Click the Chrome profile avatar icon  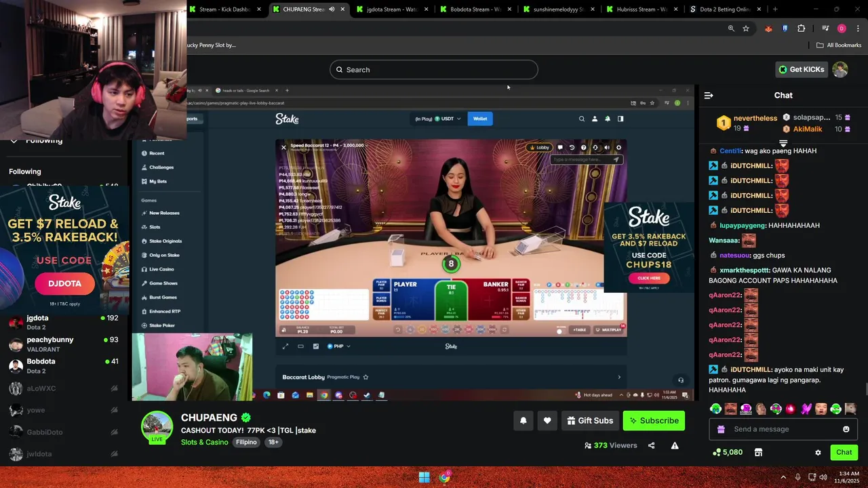coord(842,28)
